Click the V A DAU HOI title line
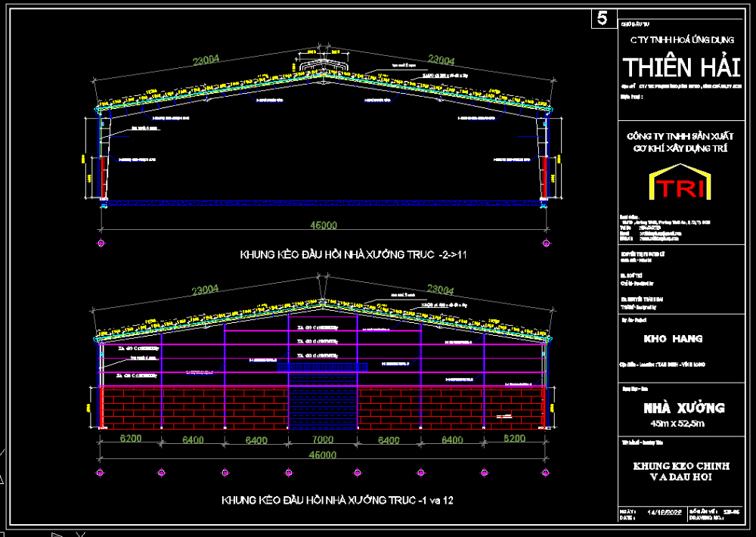The height and width of the screenshot is (537, 756). point(681,478)
